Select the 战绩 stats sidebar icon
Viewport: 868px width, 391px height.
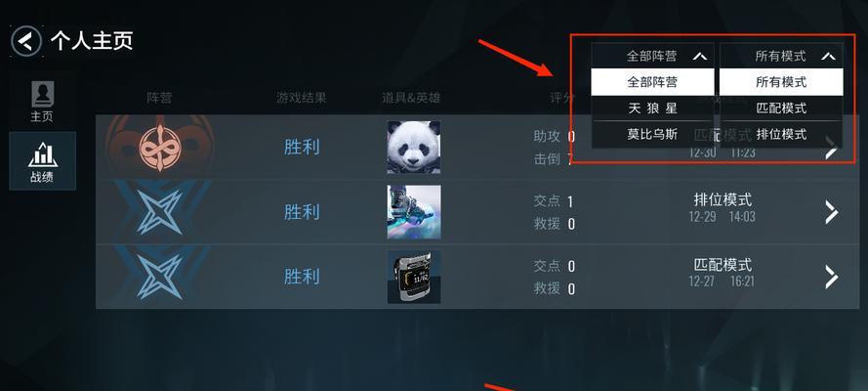[x=42, y=161]
